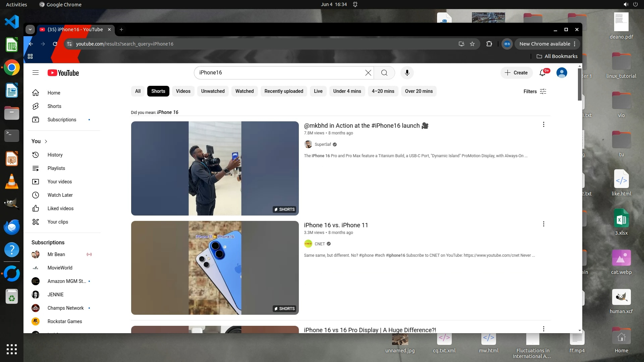
Task: Click the search magnifier button
Action: (384, 73)
